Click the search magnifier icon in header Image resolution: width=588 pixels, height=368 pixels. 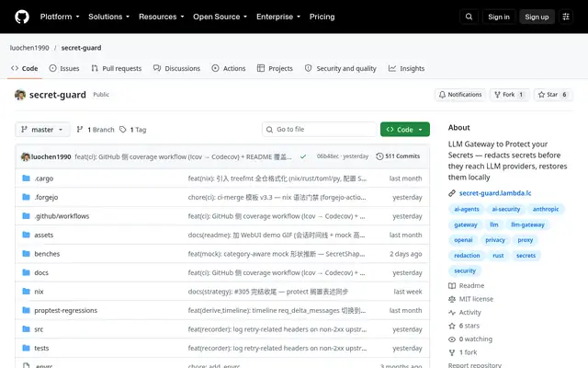click(x=469, y=17)
